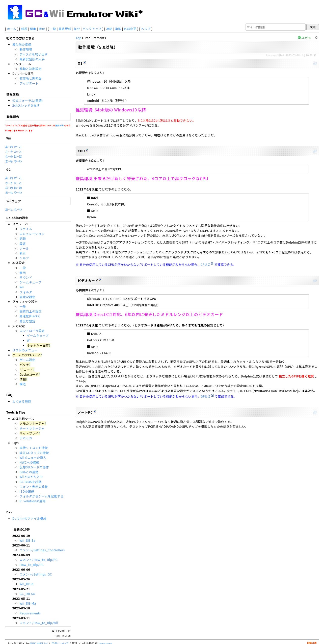Click the green 13.9ms load time indicator
This screenshot has height=644, width=324.
304,38
